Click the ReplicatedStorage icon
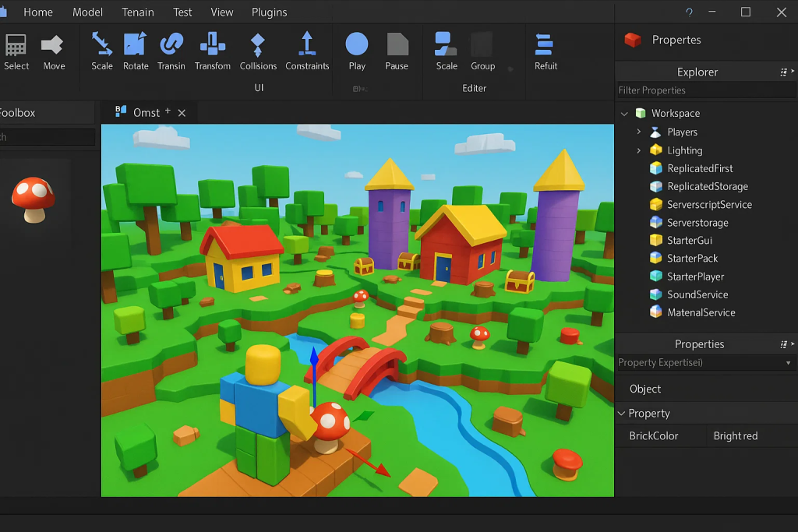 [656, 186]
